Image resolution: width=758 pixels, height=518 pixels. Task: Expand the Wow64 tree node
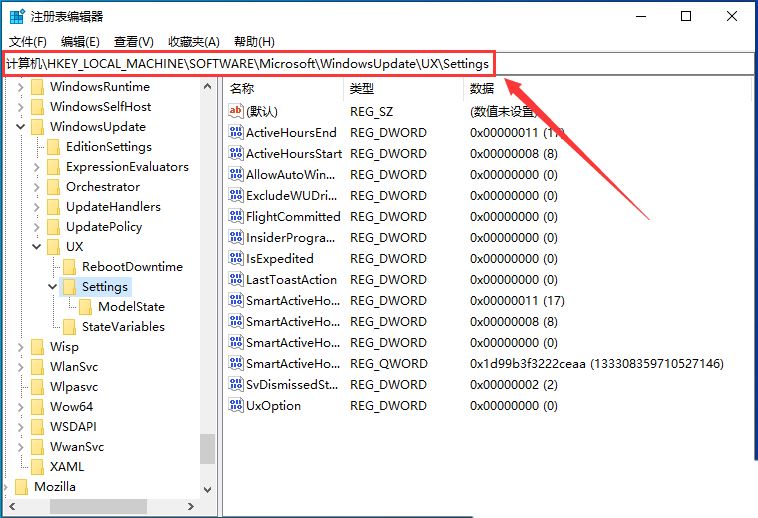(20, 407)
